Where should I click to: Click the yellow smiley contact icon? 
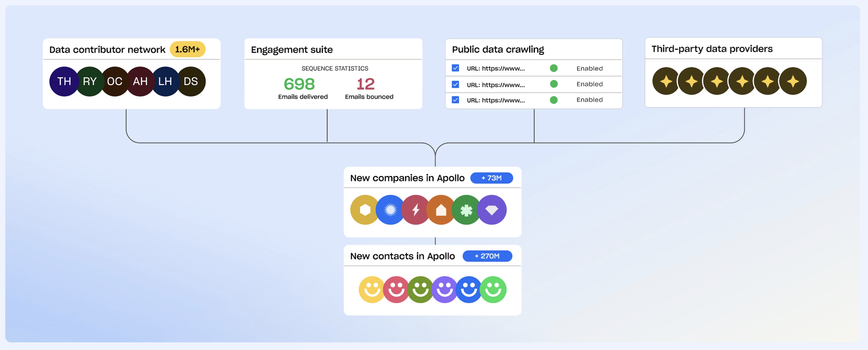pyautogui.click(x=372, y=289)
